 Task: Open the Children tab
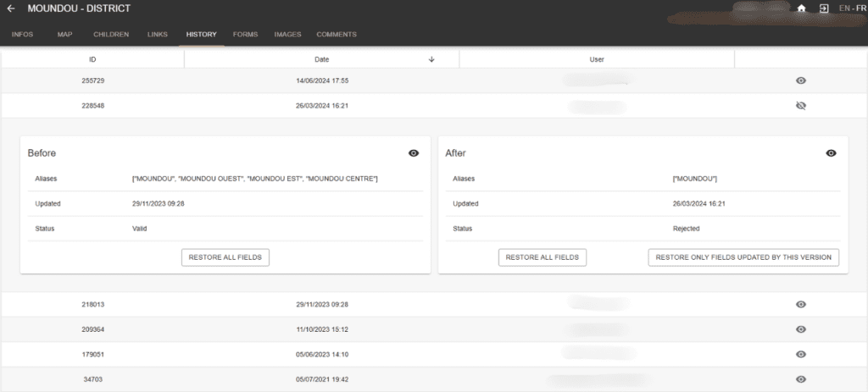point(111,35)
